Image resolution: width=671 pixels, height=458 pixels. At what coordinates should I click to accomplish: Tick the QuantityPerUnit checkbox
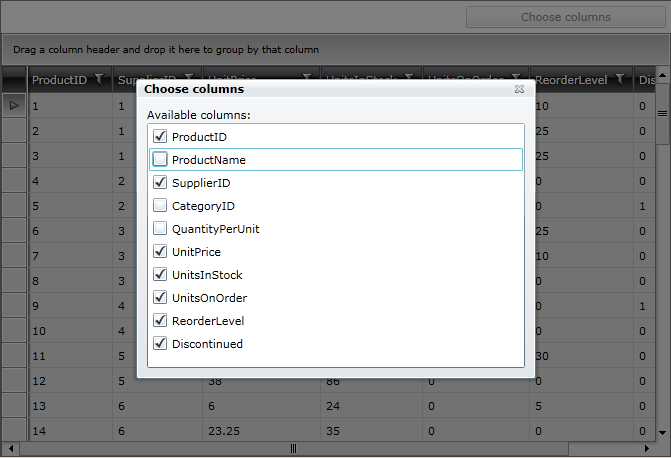click(160, 228)
